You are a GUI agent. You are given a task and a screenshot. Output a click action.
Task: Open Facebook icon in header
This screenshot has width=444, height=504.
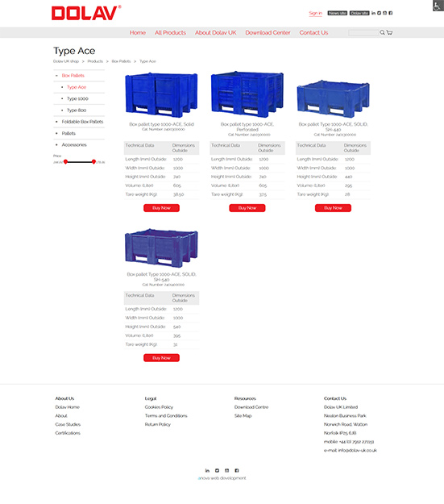[391, 13]
